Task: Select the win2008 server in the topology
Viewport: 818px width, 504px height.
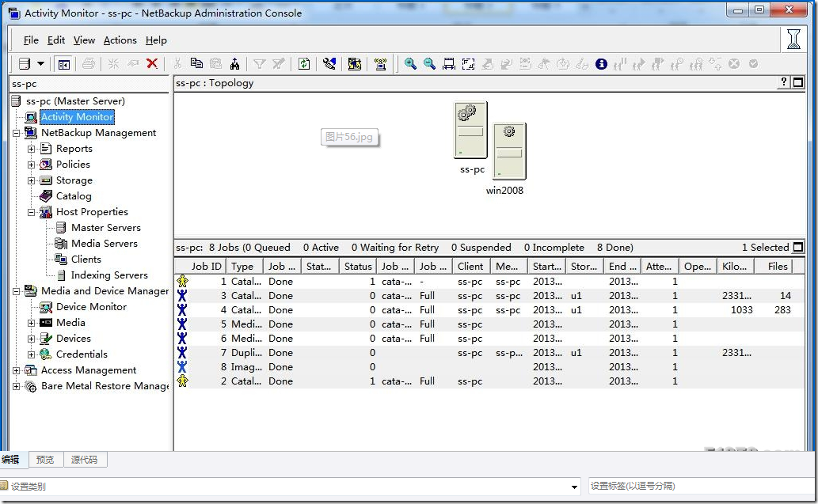Action: [x=509, y=151]
